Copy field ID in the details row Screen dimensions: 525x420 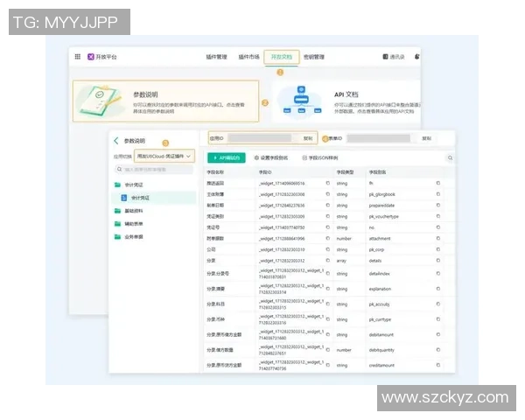pyautogui.click(x=328, y=261)
